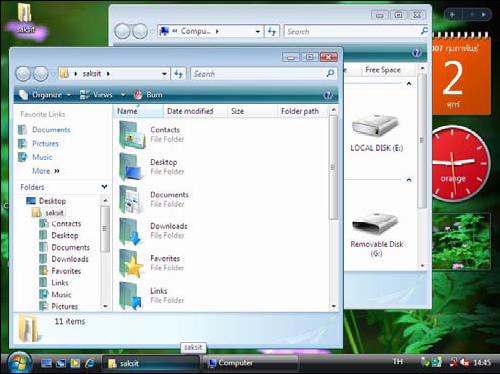500x374 pixels.
Task: Go back in the saksit window
Action: pos(23,74)
